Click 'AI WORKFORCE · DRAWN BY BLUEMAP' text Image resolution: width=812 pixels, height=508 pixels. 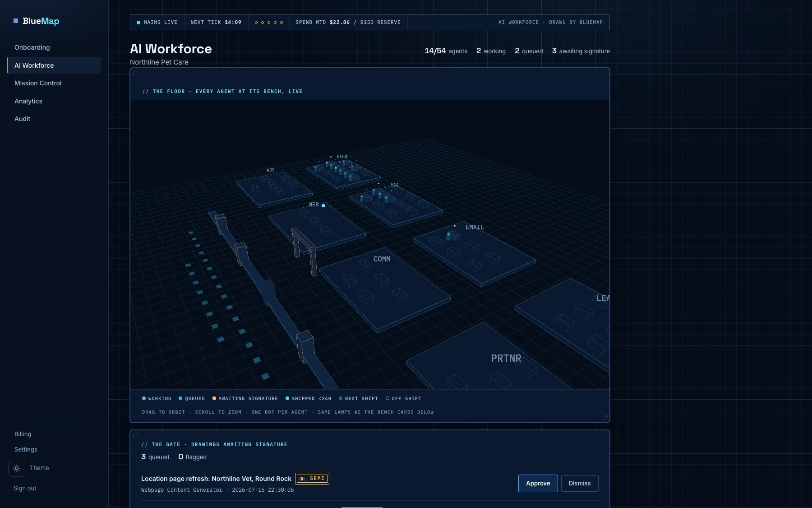550,22
